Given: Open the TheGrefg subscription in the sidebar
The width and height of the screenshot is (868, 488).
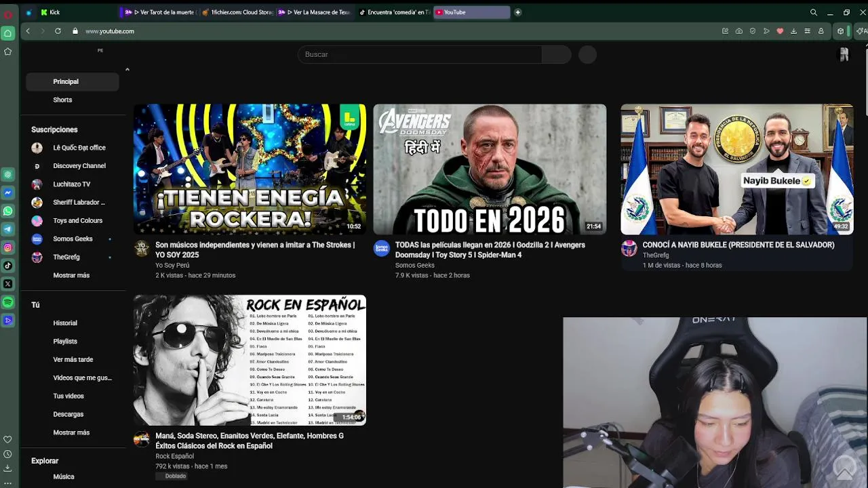Looking at the screenshot, I should pos(73,258).
